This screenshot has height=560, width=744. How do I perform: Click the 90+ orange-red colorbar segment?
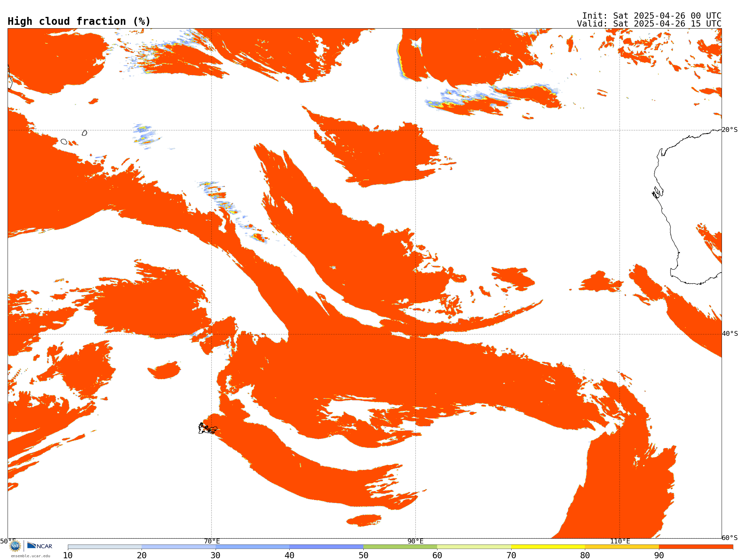point(696,547)
